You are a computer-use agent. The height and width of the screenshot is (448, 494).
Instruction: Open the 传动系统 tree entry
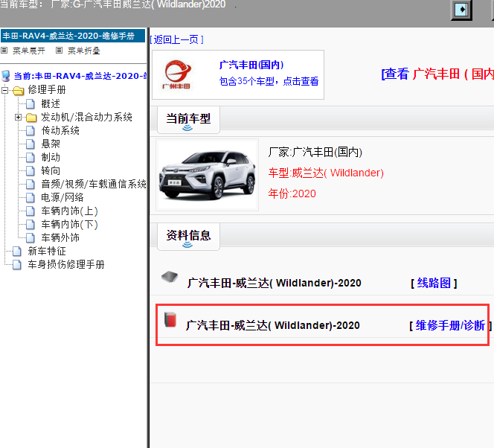click(60, 130)
